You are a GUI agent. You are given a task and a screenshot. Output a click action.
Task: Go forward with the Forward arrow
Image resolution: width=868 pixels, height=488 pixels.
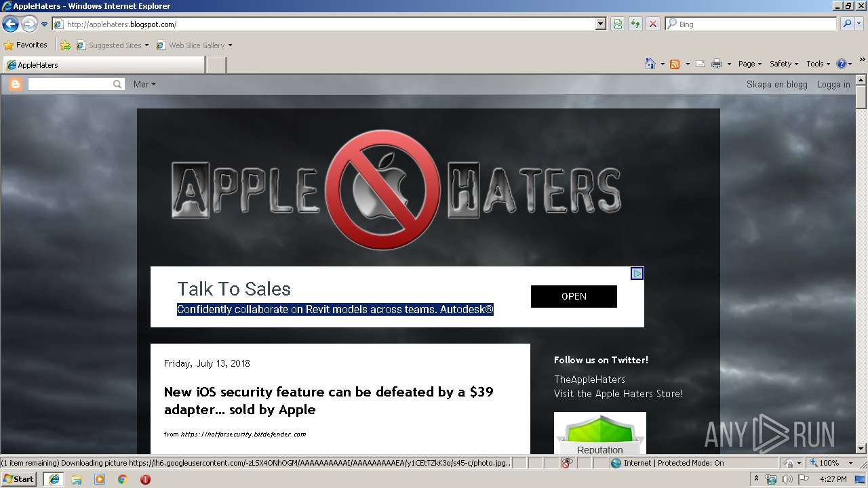tap(29, 24)
